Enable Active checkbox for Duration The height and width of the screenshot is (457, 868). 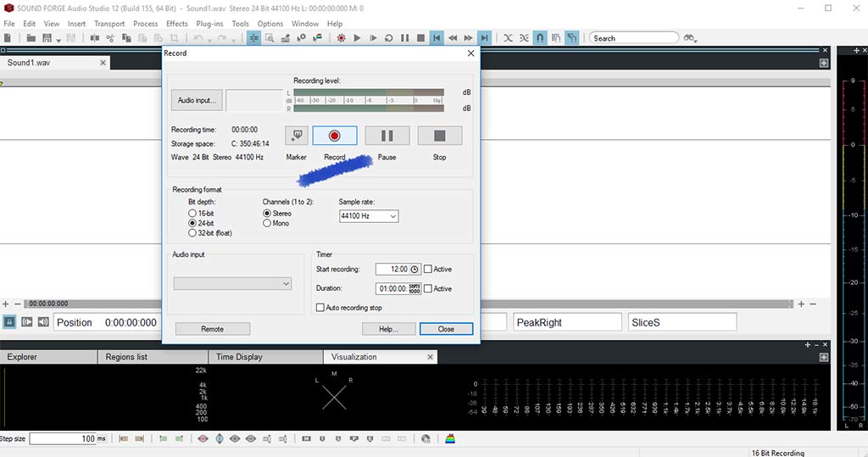click(x=428, y=288)
